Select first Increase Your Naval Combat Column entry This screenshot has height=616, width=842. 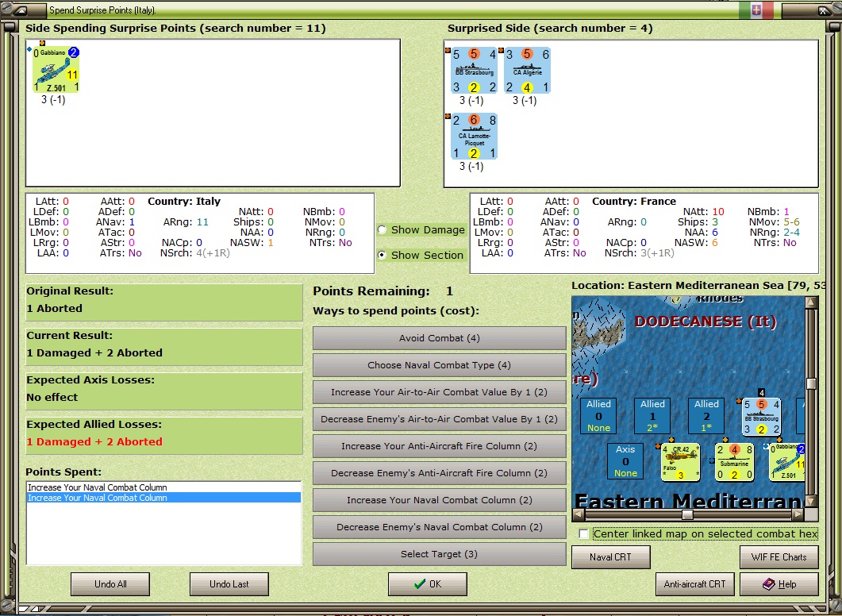click(x=163, y=487)
